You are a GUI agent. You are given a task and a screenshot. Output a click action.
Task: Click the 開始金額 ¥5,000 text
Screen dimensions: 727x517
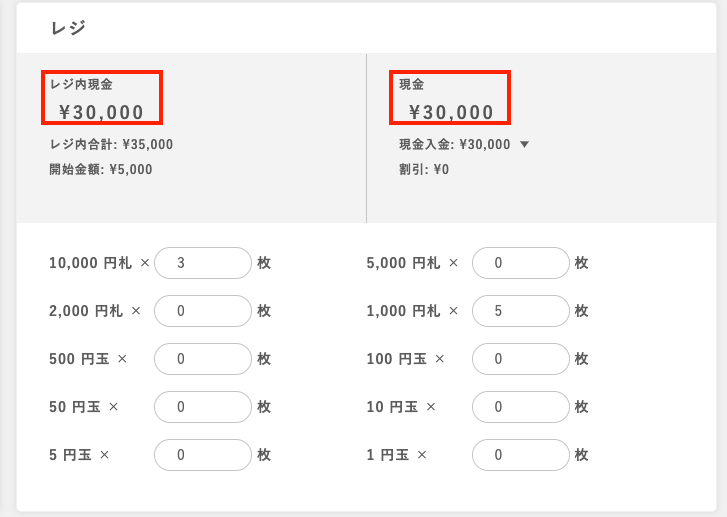point(101,170)
